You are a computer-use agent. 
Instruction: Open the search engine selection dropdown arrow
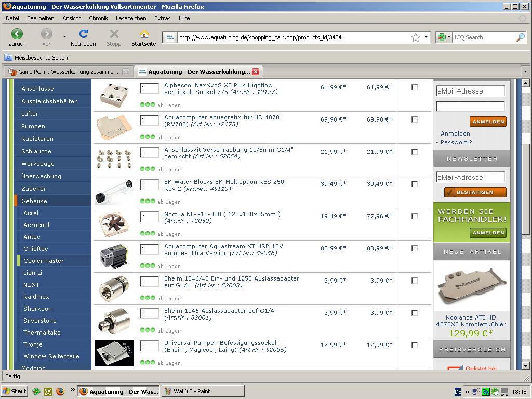coord(449,37)
